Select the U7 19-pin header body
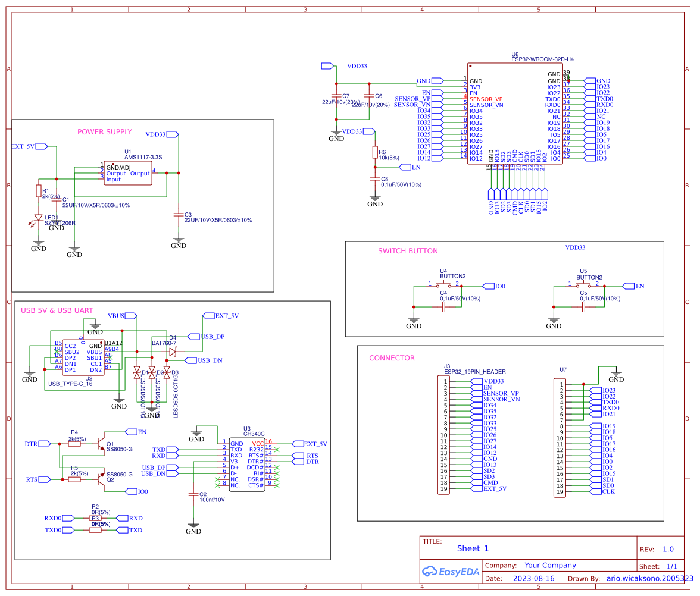 (x=560, y=438)
